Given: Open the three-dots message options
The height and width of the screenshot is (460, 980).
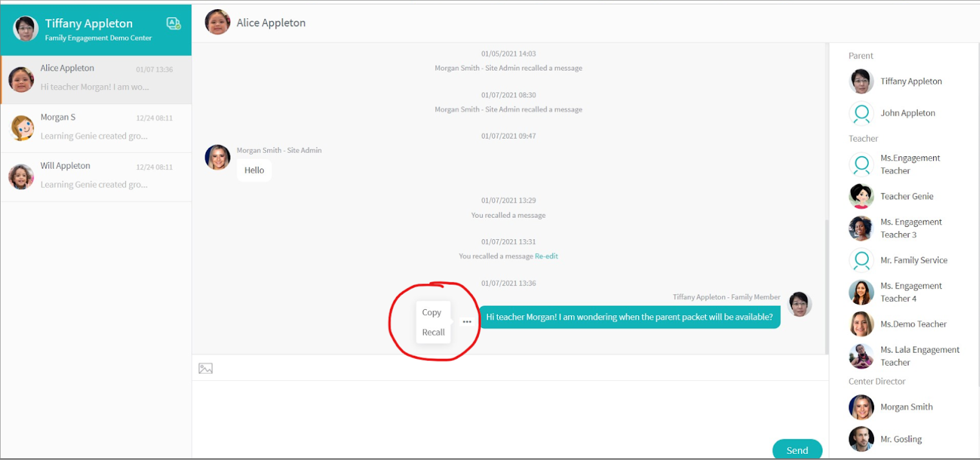Looking at the screenshot, I should 467,322.
